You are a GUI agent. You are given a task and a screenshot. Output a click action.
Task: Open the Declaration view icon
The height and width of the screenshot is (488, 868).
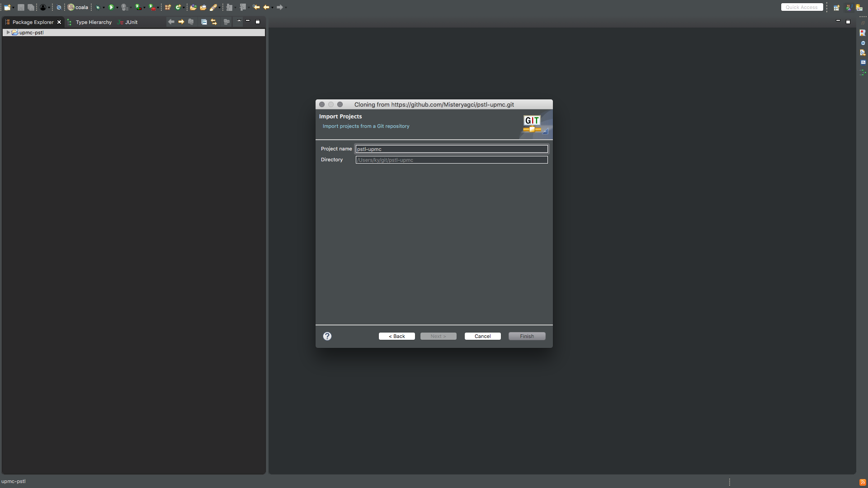point(863,52)
